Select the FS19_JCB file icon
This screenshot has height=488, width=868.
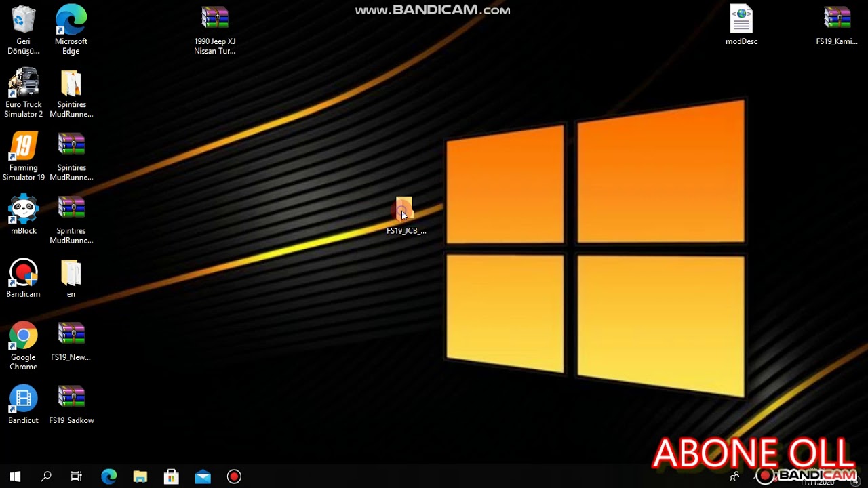pyautogui.click(x=404, y=209)
